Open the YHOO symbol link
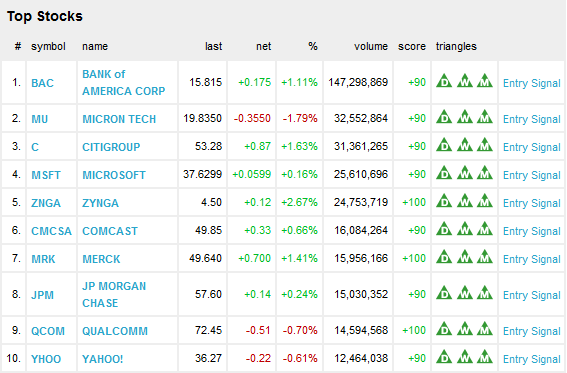Image resolution: width=567 pixels, height=373 pixels. coord(46,359)
